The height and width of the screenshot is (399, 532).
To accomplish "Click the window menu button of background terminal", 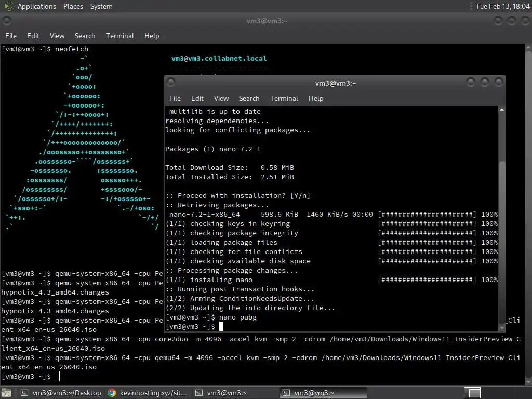I will [6, 21].
